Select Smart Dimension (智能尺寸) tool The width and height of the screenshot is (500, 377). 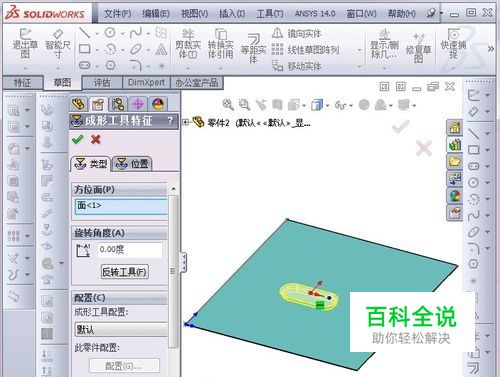coord(58,43)
